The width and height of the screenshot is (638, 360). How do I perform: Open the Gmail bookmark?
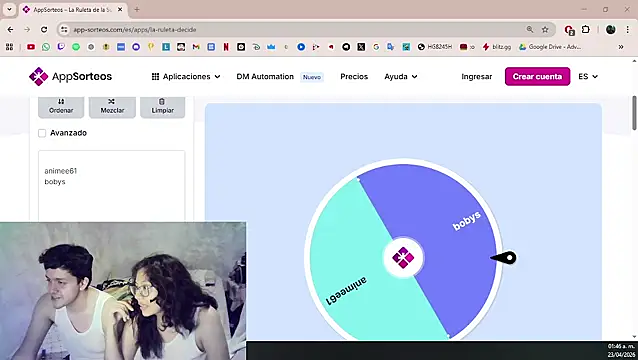pos(196,47)
